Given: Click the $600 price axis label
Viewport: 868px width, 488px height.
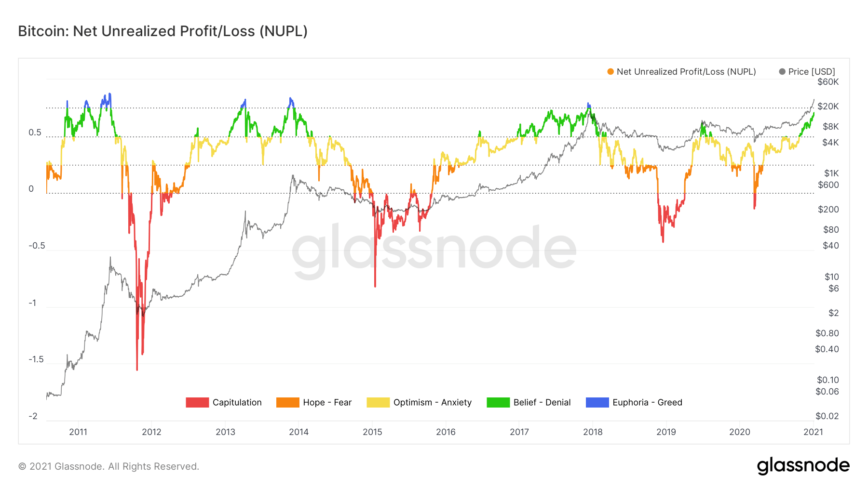Looking at the screenshot, I should pyautogui.click(x=828, y=185).
